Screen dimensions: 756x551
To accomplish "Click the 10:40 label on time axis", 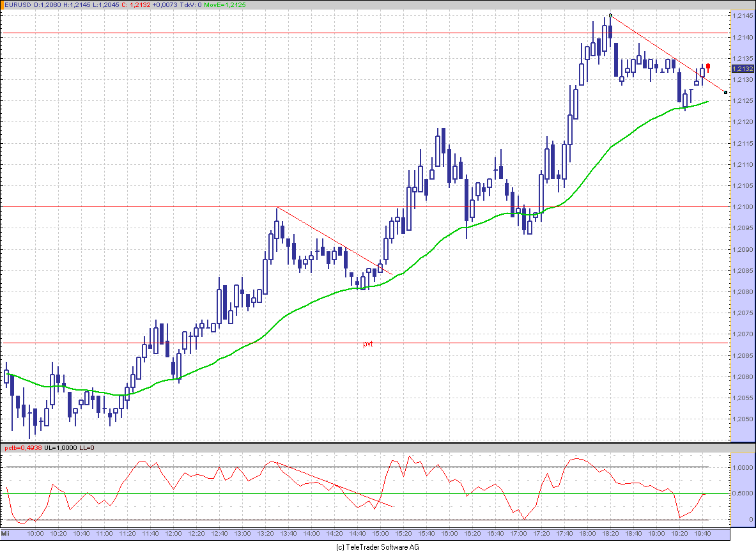I will 82,534.
